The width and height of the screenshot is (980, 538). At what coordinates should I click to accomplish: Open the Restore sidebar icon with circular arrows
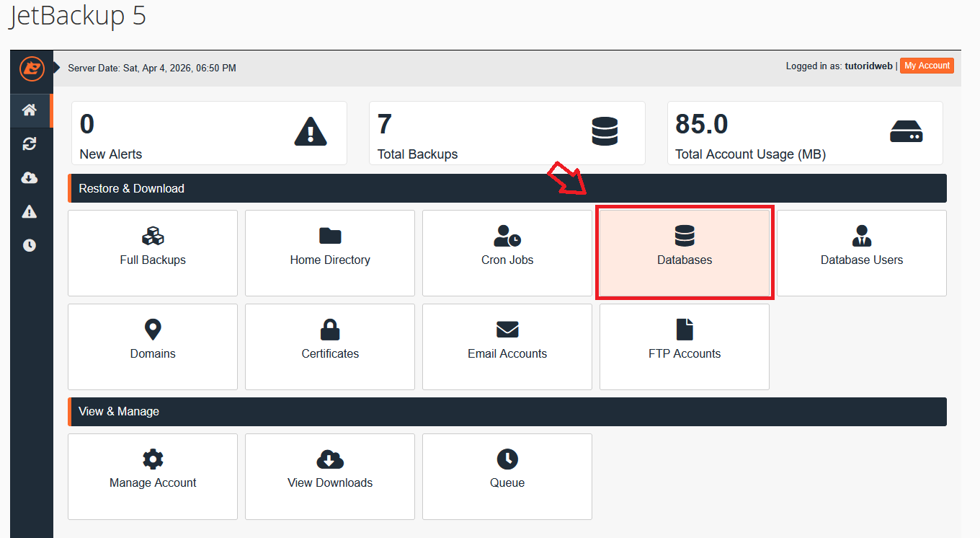(x=30, y=144)
